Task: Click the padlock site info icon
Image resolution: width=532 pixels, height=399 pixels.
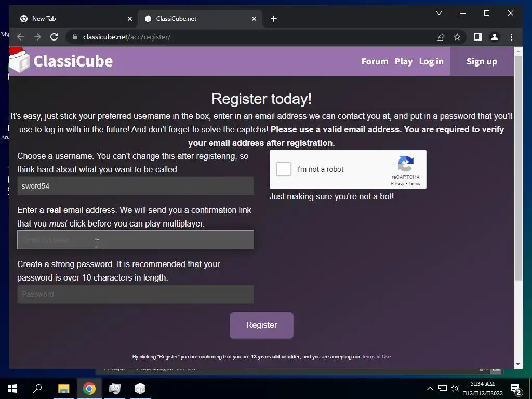Action: click(x=75, y=37)
